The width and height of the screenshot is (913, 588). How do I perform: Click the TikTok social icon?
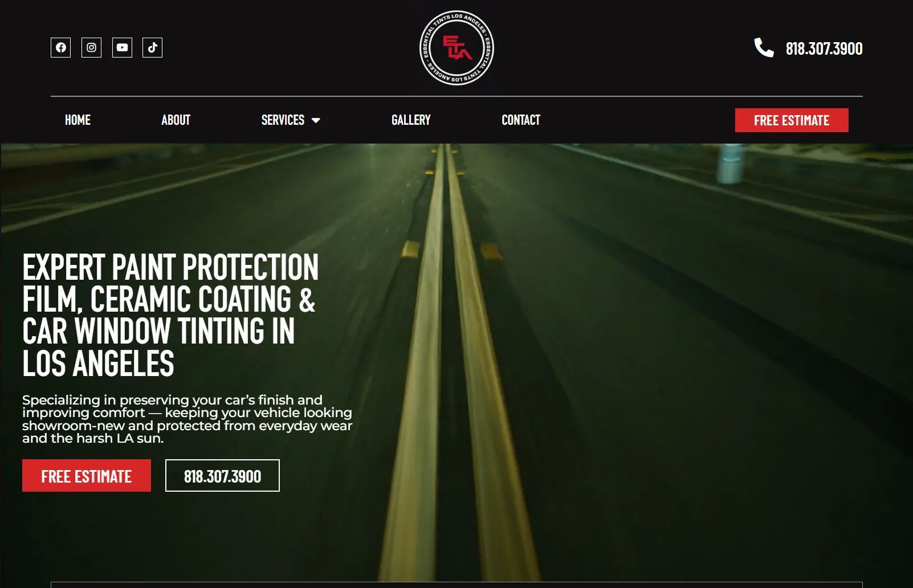coord(152,48)
